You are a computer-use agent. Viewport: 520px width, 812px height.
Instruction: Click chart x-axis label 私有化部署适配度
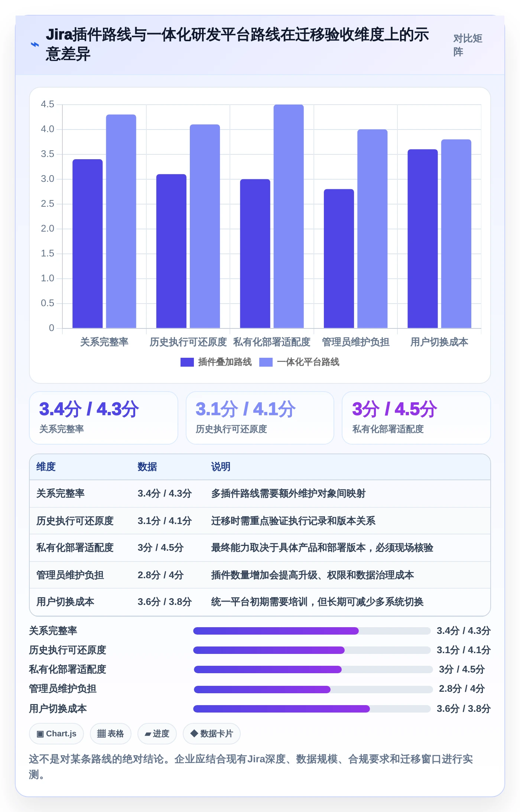click(272, 342)
